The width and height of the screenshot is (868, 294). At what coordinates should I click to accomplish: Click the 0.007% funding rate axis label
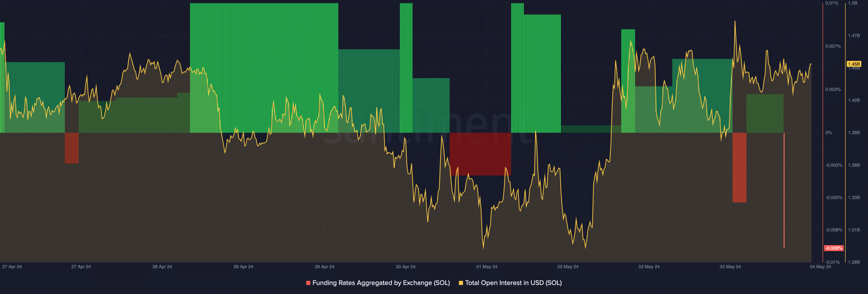833,46
